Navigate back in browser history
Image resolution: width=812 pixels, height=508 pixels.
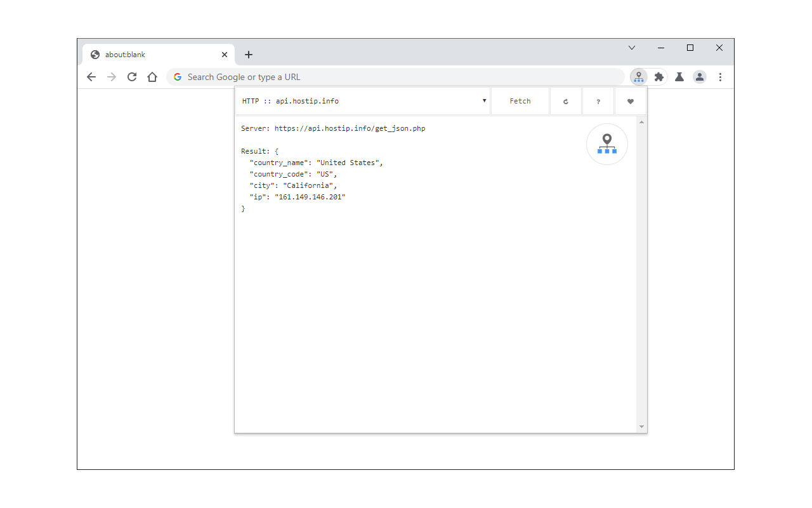tap(91, 77)
